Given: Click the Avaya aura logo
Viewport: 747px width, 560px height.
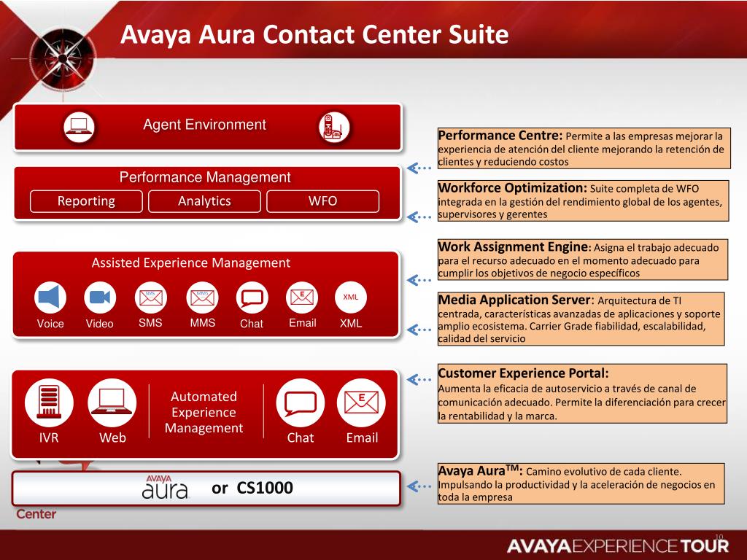Looking at the screenshot, I should click(x=165, y=486).
